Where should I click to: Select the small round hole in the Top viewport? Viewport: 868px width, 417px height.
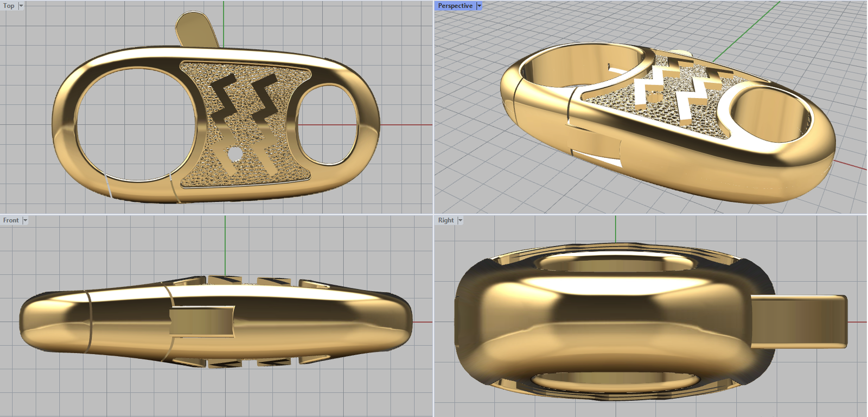pyautogui.click(x=235, y=154)
